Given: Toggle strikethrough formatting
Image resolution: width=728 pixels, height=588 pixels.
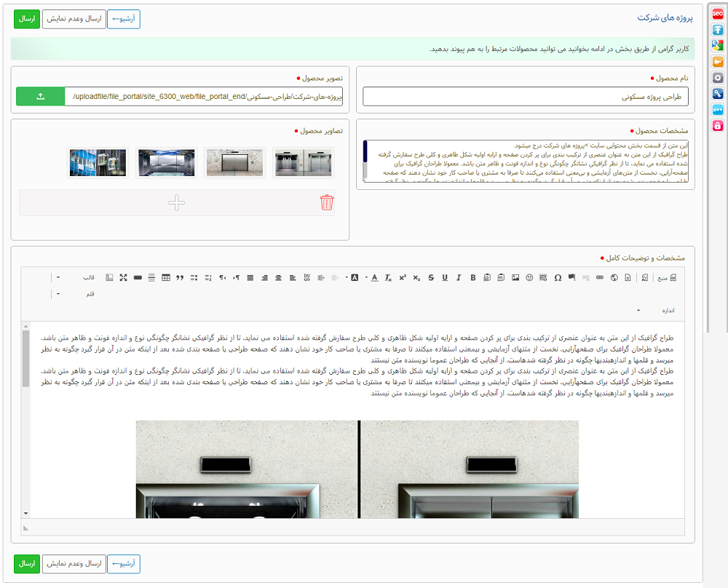Looking at the screenshot, I should (x=430, y=277).
